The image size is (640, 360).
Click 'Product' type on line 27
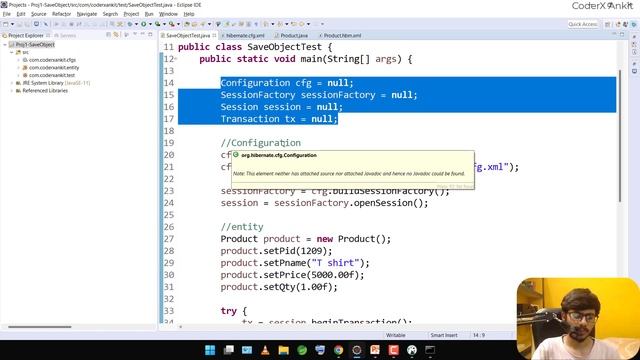point(239,239)
